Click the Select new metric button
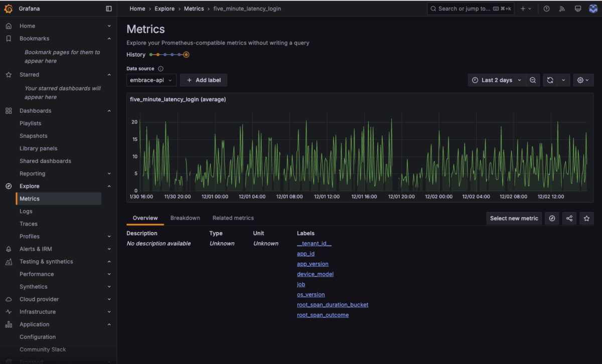 [514, 218]
